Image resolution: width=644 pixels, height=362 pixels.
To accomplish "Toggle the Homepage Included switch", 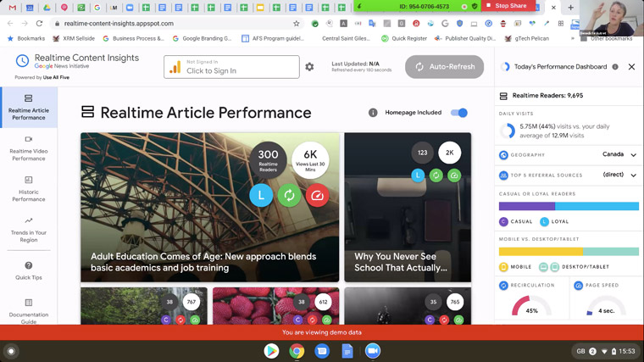I will [459, 113].
